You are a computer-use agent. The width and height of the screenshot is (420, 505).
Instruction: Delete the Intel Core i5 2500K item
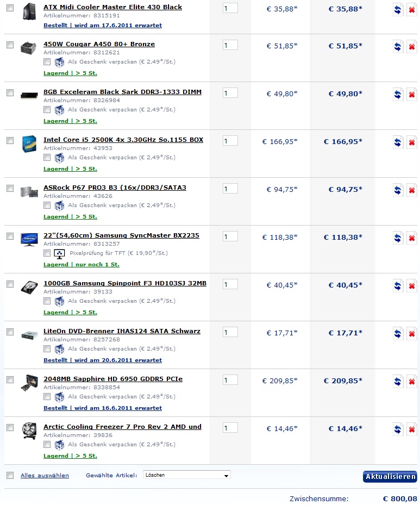412,142
